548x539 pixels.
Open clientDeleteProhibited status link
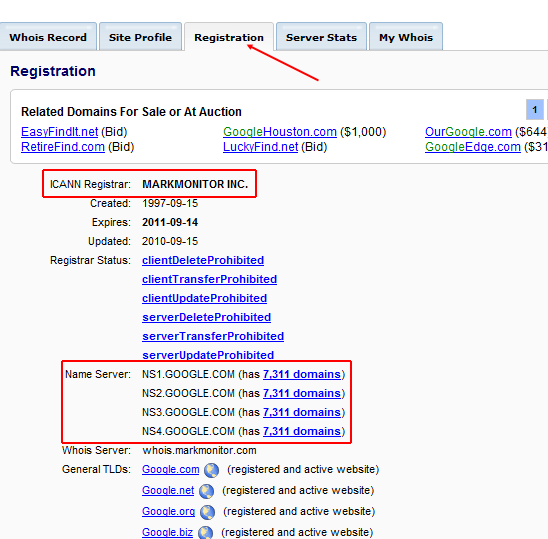(x=203, y=260)
